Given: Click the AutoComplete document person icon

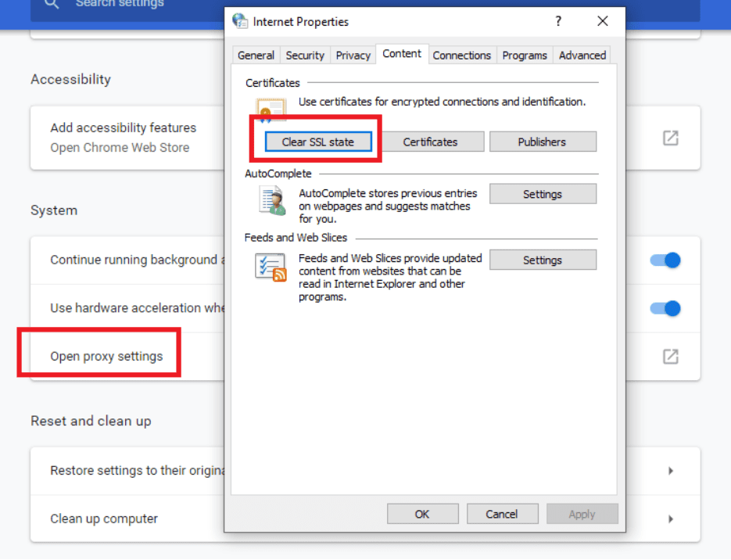Looking at the screenshot, I should tap(272, 200).
